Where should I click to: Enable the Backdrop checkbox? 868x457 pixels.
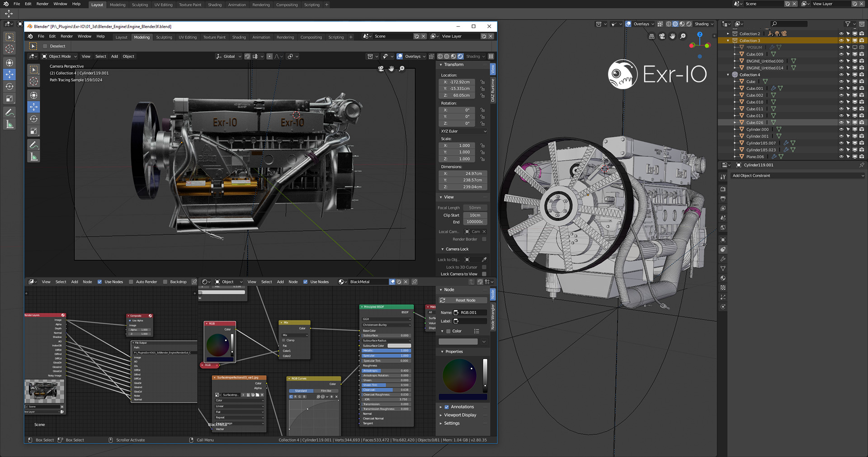[x=165, y=282]
